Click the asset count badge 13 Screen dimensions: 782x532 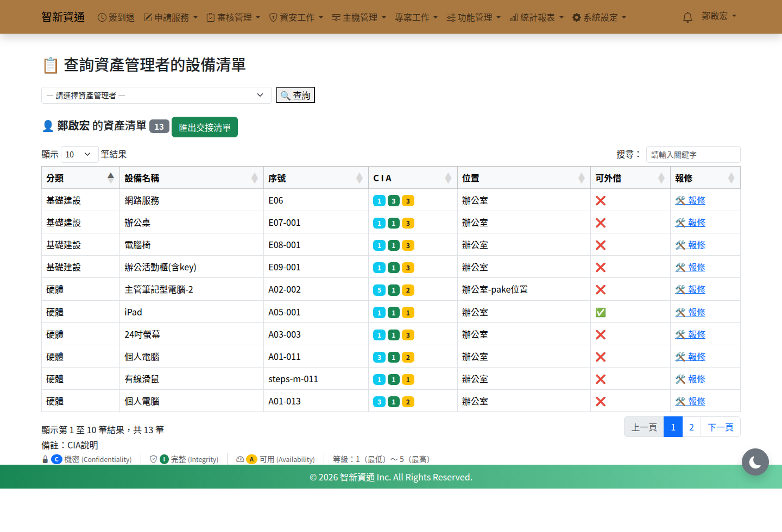[x=159, y=126]
